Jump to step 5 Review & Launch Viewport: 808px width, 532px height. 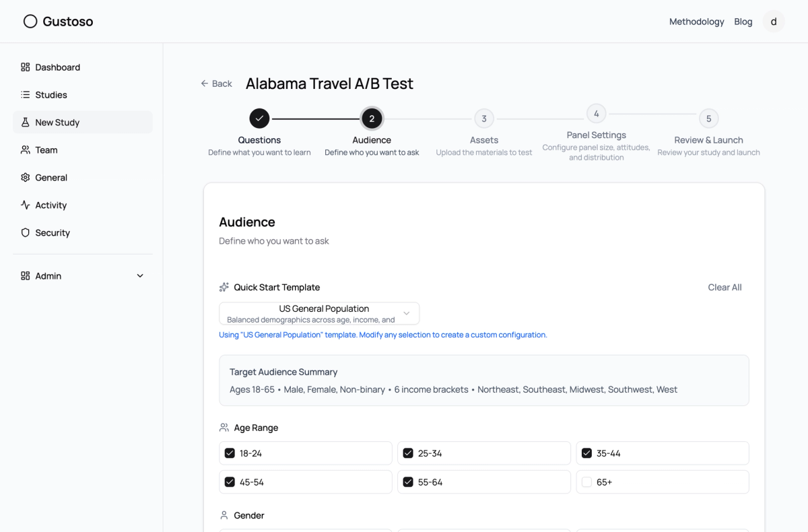click(x=708, y=119)
